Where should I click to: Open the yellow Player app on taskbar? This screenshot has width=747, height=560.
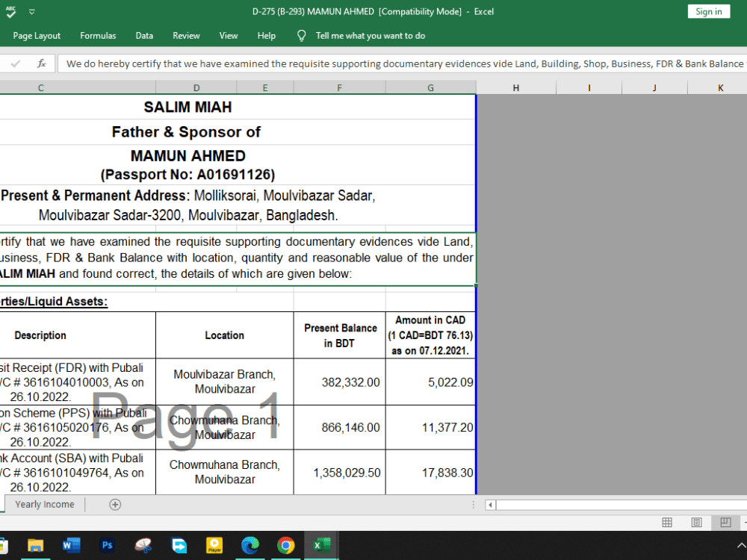click(214, 545)
